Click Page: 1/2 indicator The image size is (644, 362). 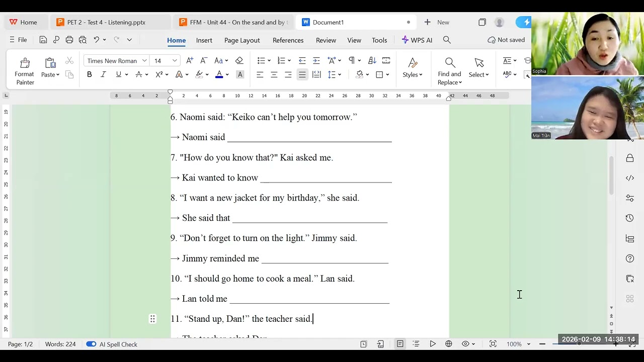pyautogui.click(x=20, y=344)
